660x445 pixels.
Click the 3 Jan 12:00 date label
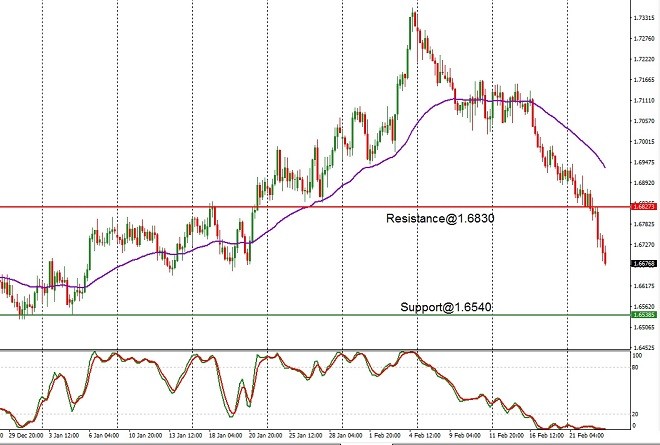click(x=64, y=435)
